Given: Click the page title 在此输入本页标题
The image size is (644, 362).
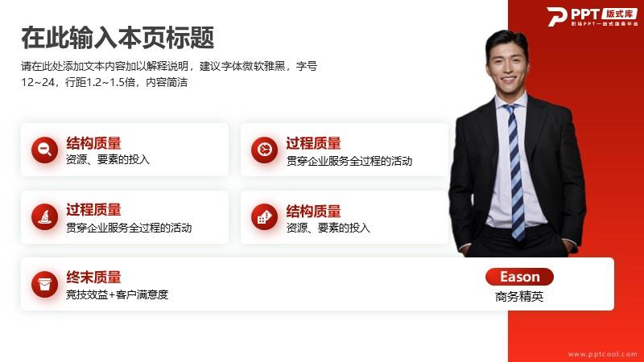Looking at the screenshot, I should coord(118,38).
